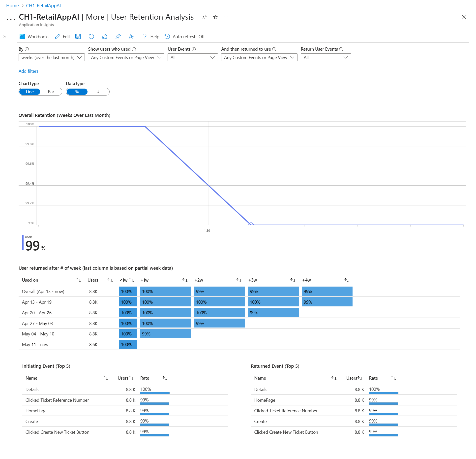This screenshot has height=459, width=476.
Task: Open the By weeks dropdown
Action: 52,58
